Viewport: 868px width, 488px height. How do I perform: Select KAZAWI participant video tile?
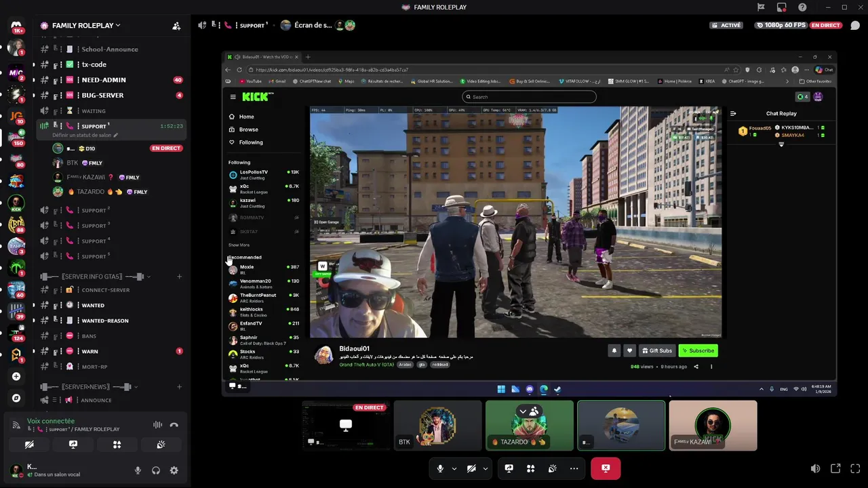tap(713, 426)
